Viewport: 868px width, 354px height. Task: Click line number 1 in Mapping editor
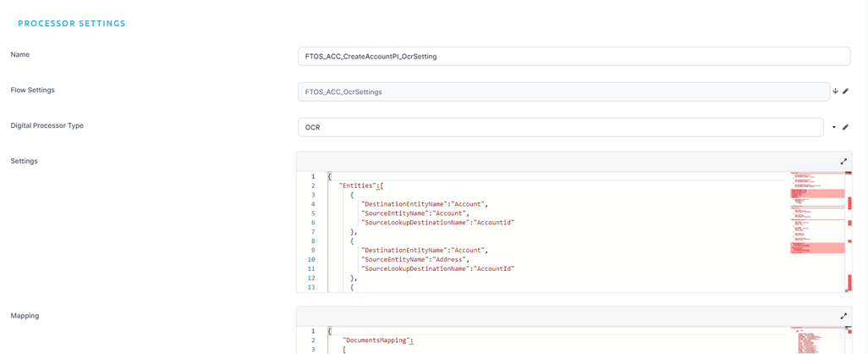[x=312, y=330]
